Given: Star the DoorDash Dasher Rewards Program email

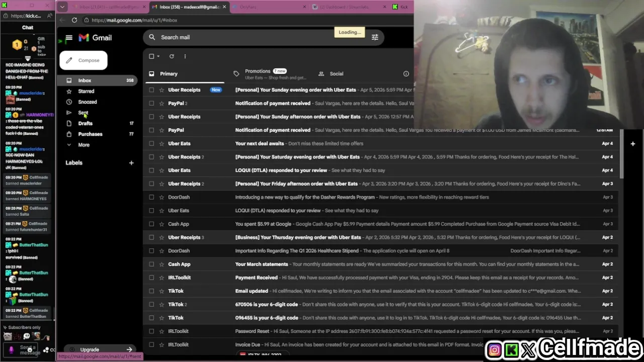Looking at the screenshot, I should tap(162, 197).
